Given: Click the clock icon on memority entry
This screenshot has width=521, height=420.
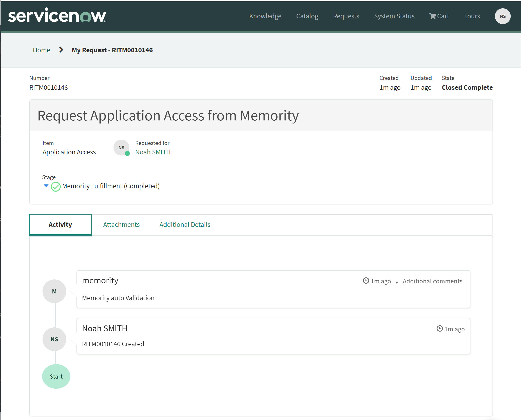Looking at the screenshot, I should (x=366, y=281).
